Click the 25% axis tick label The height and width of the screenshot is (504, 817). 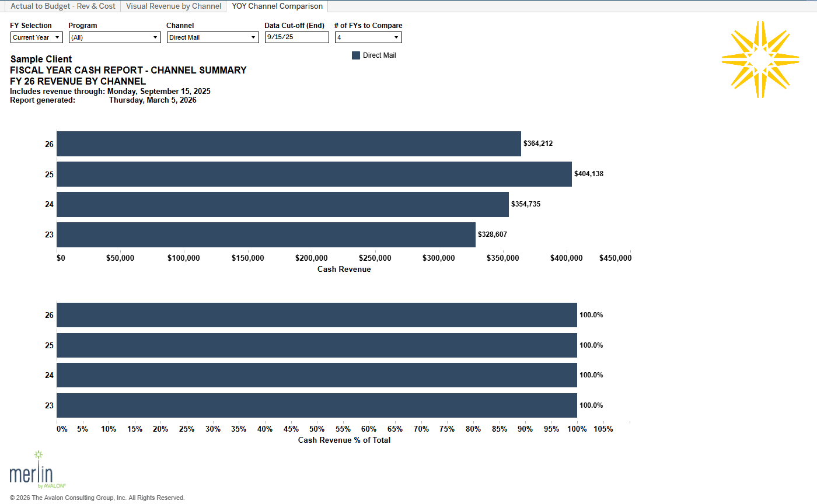187,429
